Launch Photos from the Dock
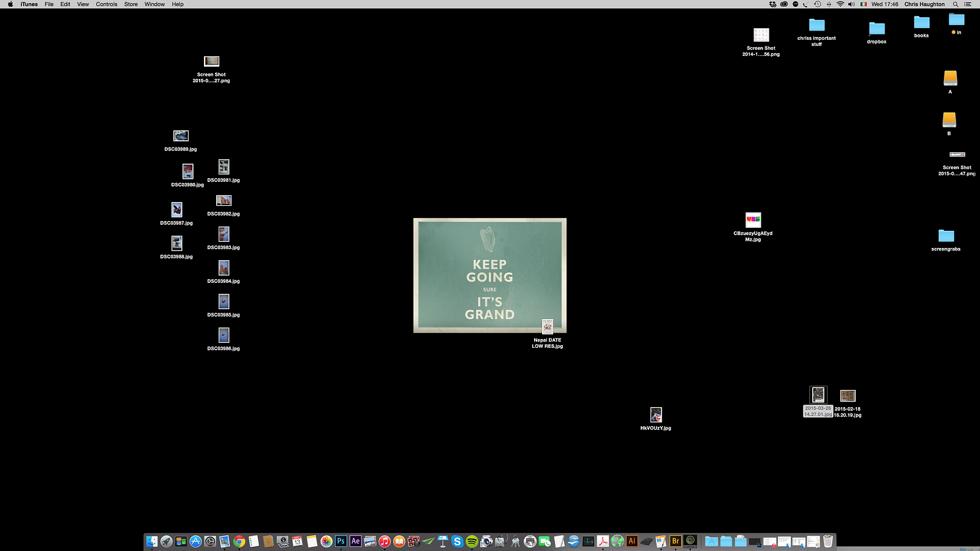This screenshot has height=551, width=980. (326, 541)
